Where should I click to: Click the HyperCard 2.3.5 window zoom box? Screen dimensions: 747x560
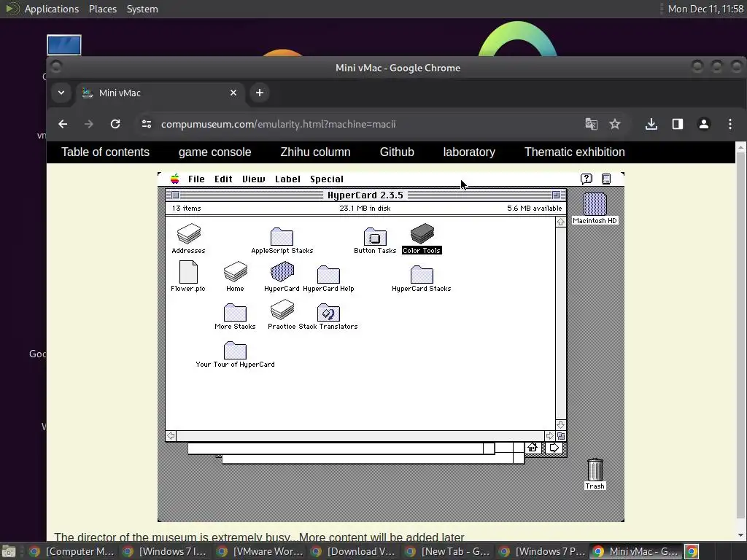tap(556, 195)
